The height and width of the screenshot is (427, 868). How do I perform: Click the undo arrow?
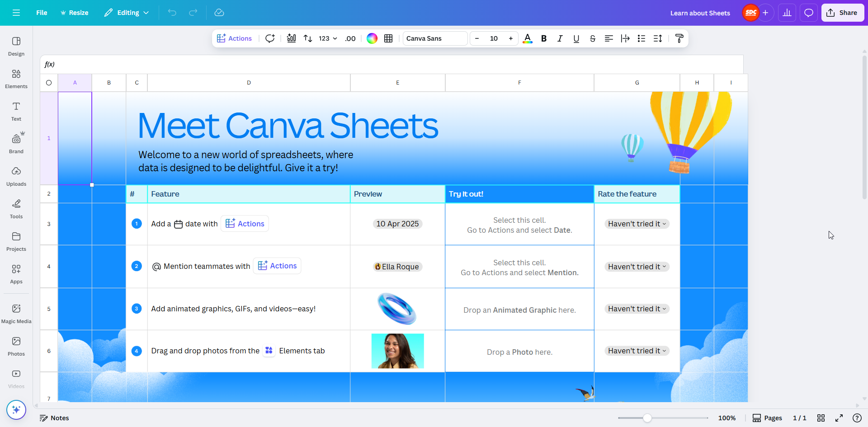172,13
